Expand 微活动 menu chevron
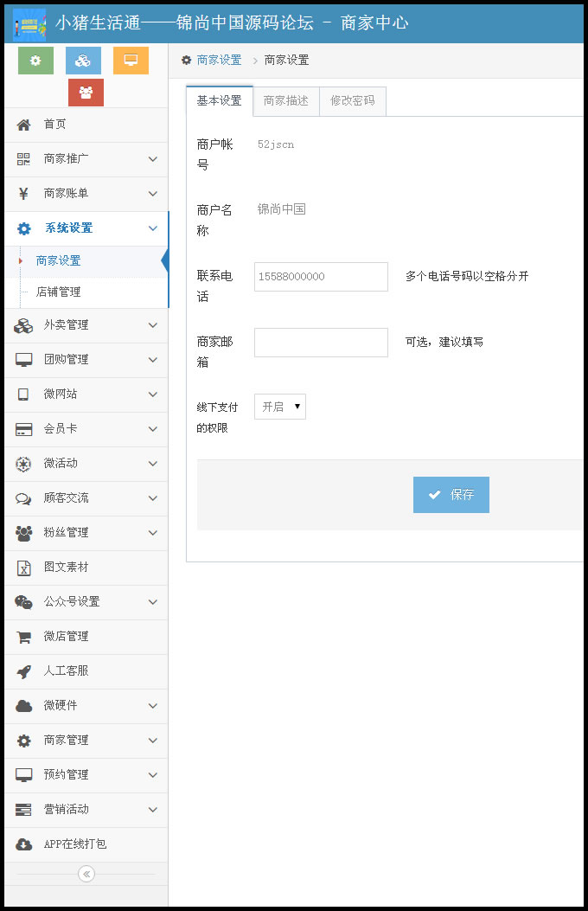Image resolution: width=588 pixels, height=911 pixels. 153,464
